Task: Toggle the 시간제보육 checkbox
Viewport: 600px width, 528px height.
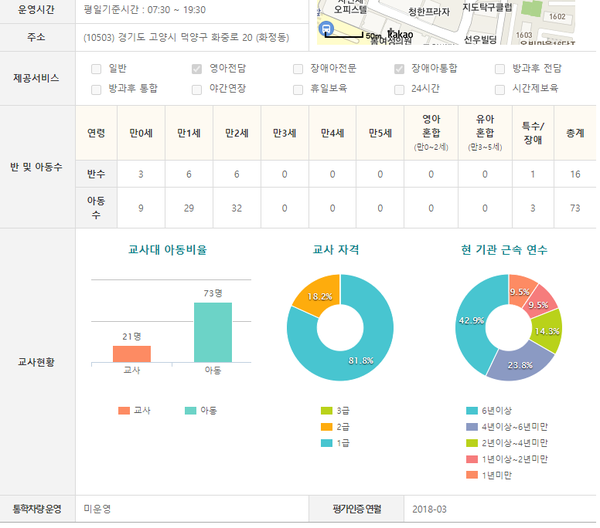Action: [x=500, y=90]
